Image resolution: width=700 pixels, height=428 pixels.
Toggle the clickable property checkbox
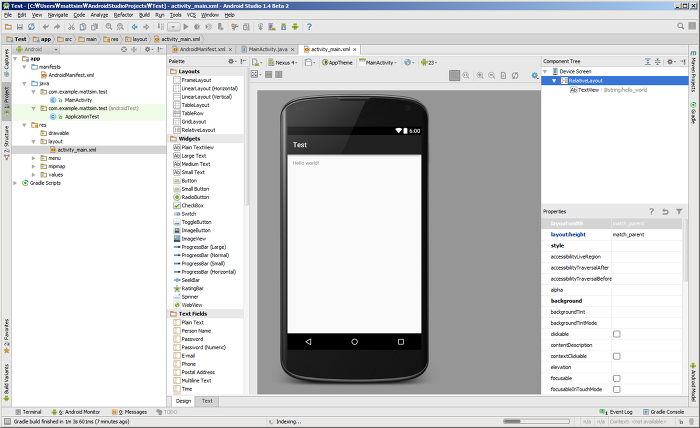(617, 334)
